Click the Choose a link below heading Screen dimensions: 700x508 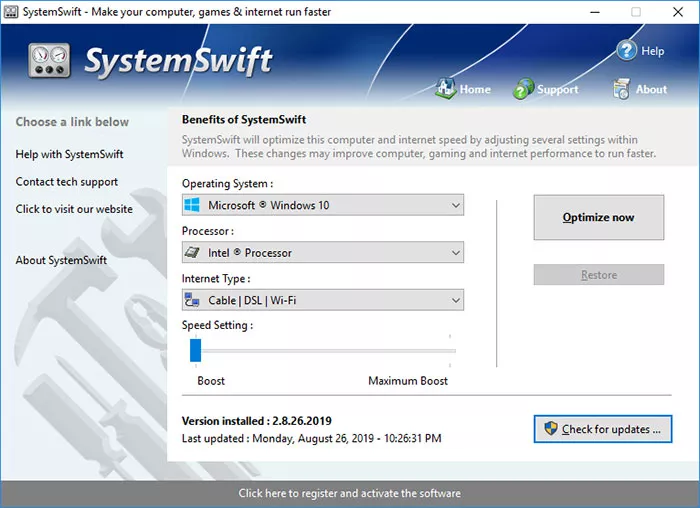tap(72, 122)
